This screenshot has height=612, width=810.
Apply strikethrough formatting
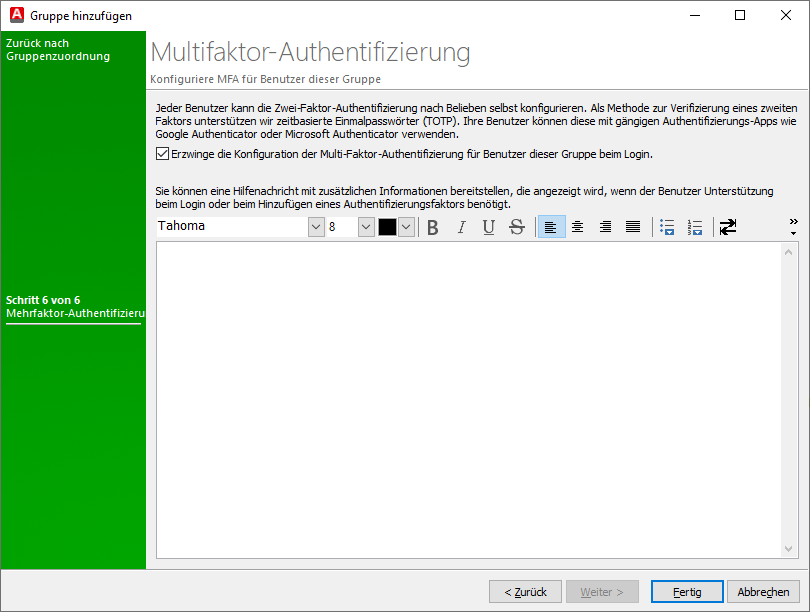516,227
